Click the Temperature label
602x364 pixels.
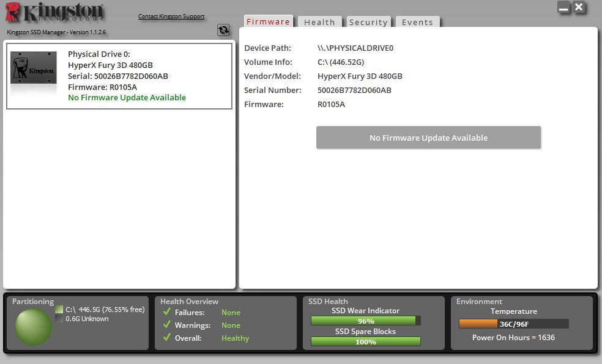coord(514,311)
